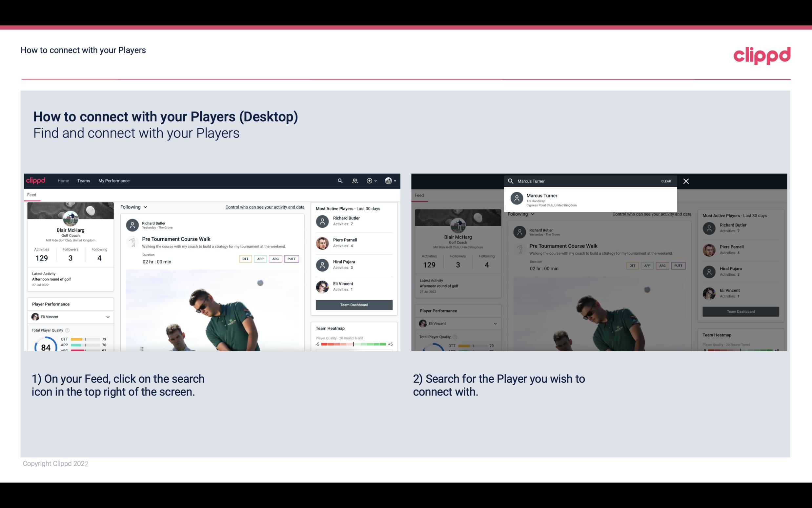Click the APP performance category icon

pyautogui.click(x=259, y=259)
